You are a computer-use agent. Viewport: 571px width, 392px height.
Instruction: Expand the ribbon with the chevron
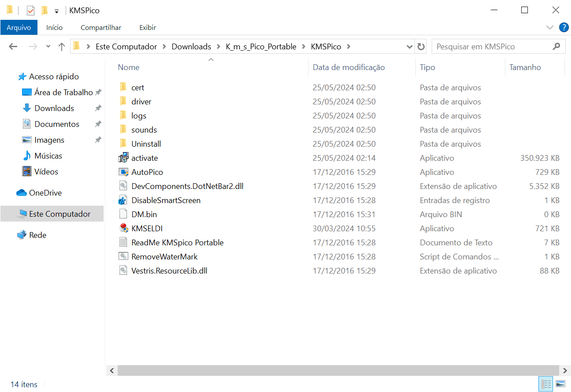[549, 27]
